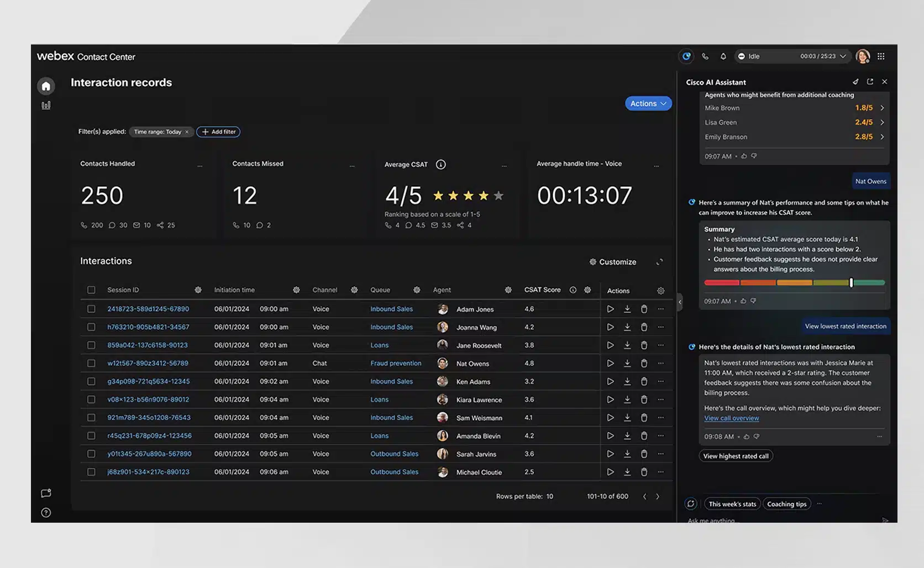Pop out the Cisco AI Assistant panel

point(870,82)
